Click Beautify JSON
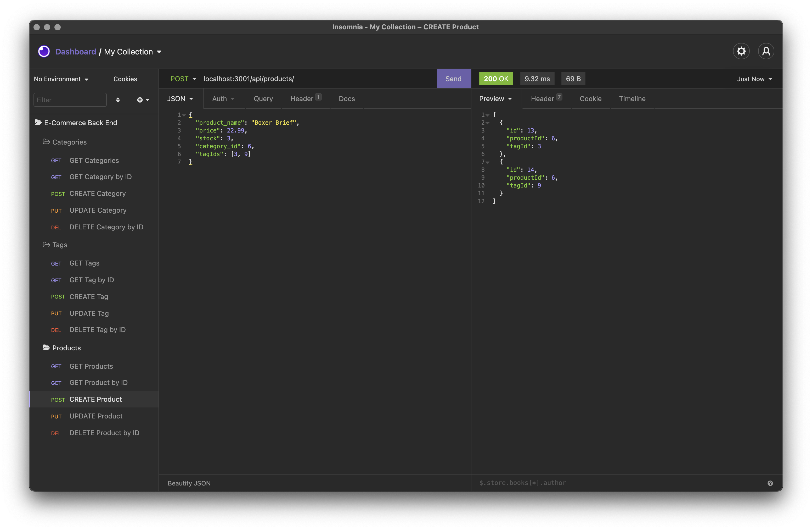 point(189,483)
